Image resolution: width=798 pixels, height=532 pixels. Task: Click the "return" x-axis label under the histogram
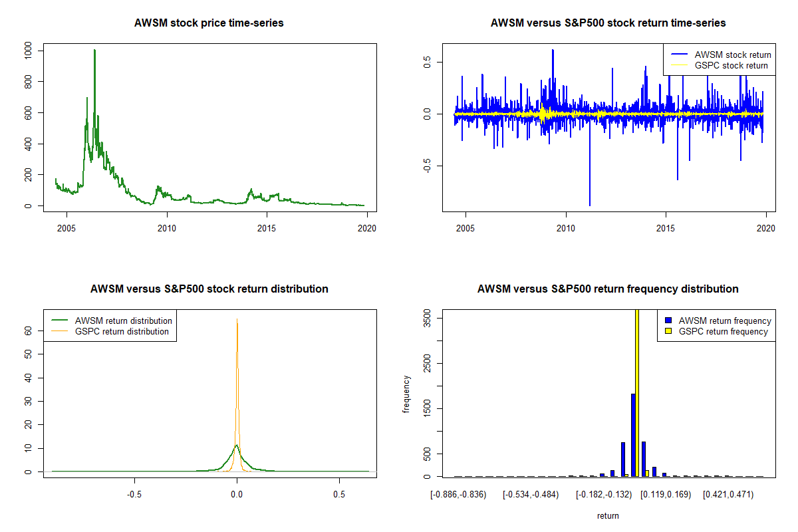click(x=608, y=515)
